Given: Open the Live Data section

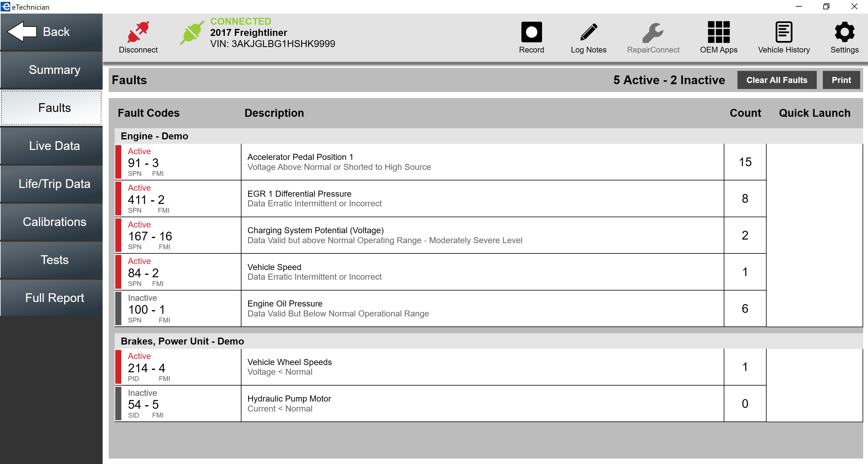Looking at the screenshot, I should pyautogui.click(x=51, y=146).
